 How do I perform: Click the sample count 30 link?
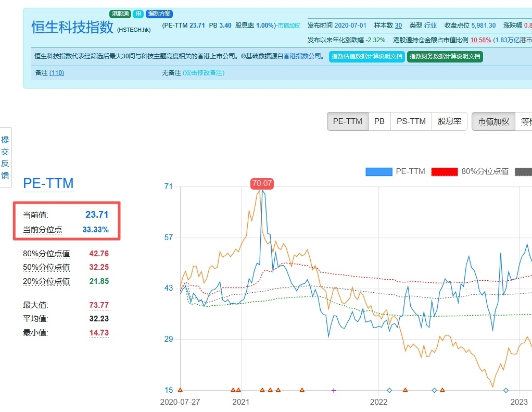click(398, 26)
